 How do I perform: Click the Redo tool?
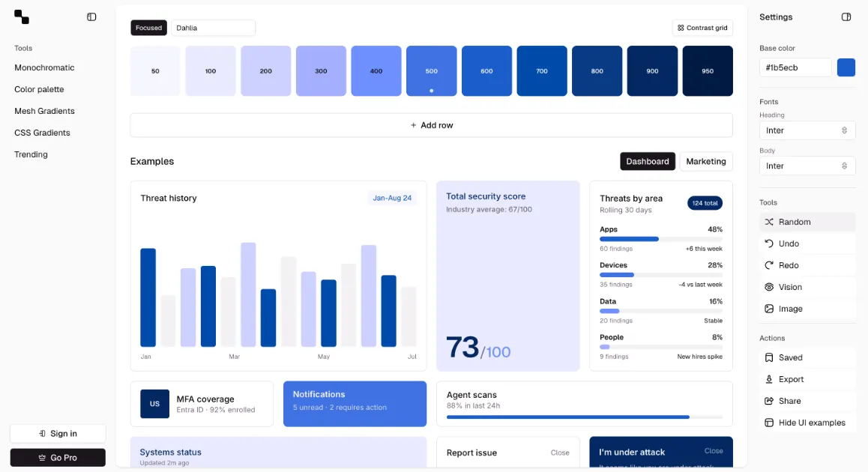pos(807,265)
